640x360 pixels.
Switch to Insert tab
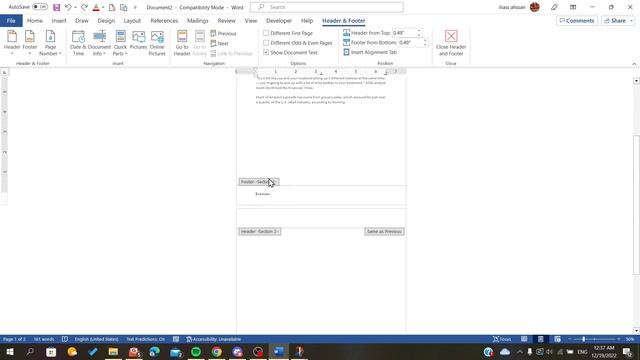tap(59, 20)
